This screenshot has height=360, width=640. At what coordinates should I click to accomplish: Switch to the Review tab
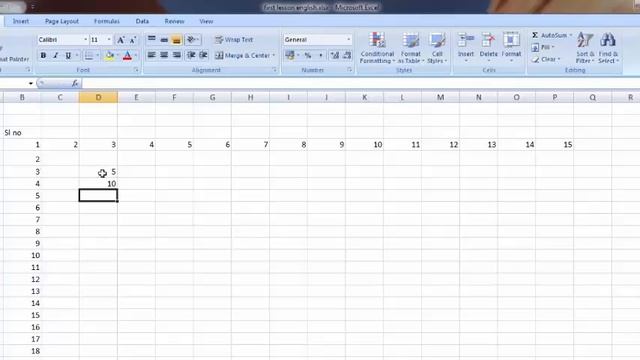(174, 21)
